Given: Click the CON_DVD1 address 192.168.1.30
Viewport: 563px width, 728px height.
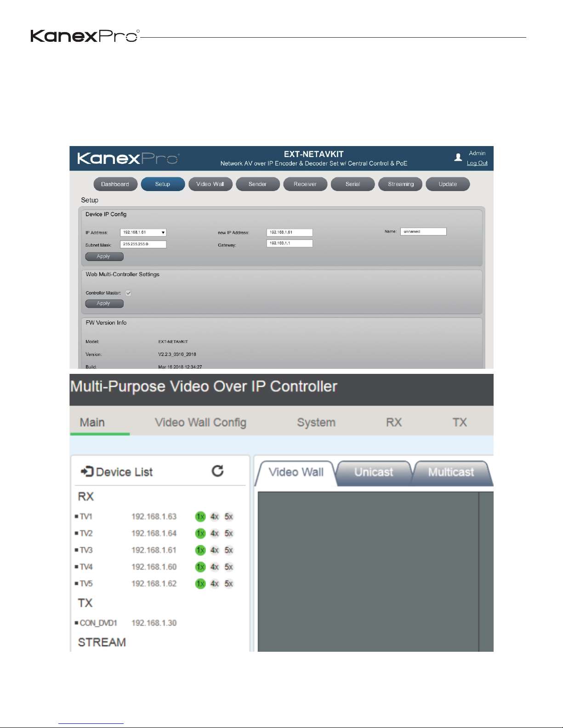Looking at the screenshot, I should (154, 623).
